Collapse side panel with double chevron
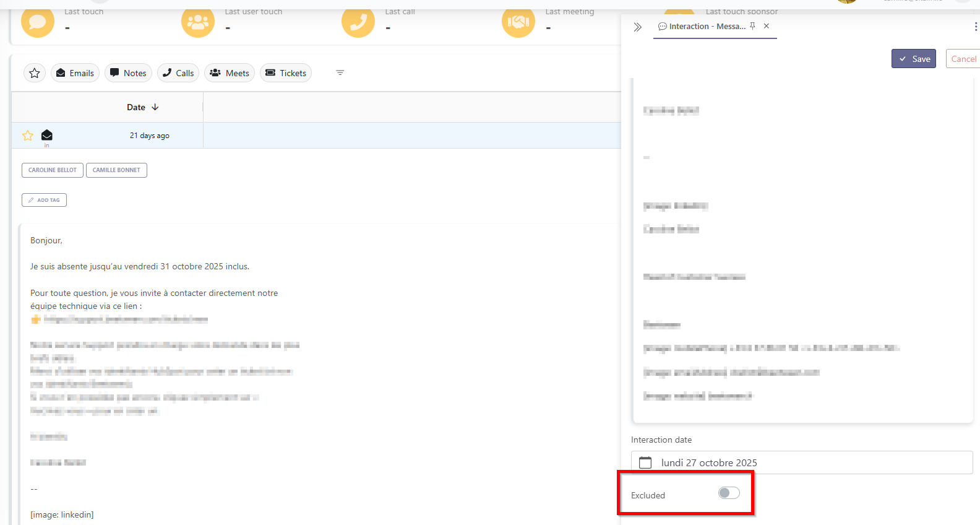980x525 pixels. pos(638,27)
